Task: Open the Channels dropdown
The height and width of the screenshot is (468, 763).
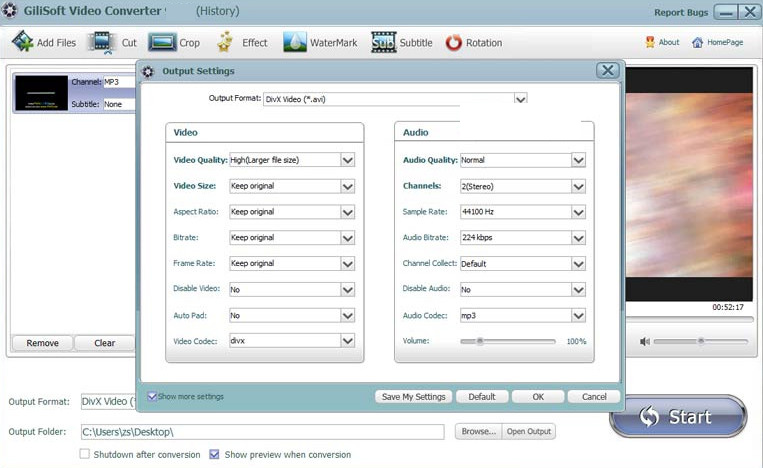Action: point(578,186)
